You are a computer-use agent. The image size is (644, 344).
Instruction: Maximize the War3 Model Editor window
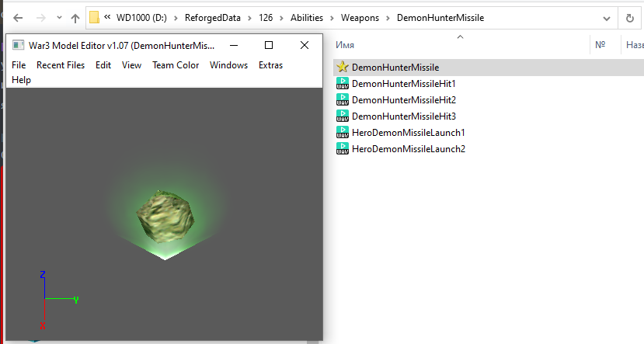tap(269, 45)
